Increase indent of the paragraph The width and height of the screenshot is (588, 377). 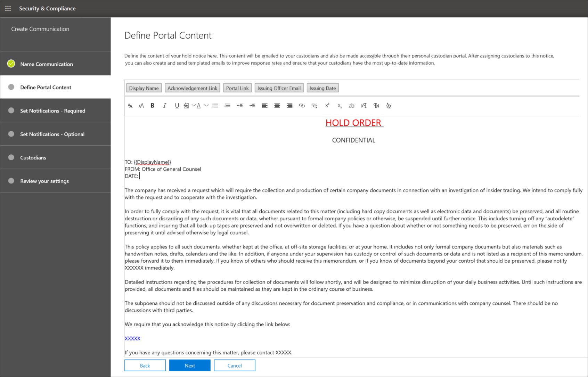pos(252,105)
